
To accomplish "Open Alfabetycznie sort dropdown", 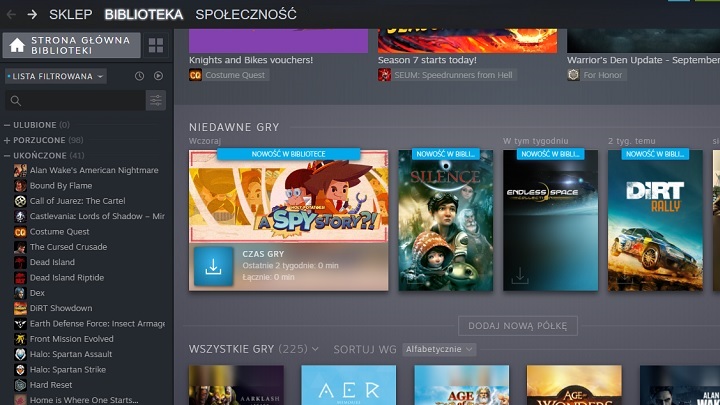I will tap(439, 349).
